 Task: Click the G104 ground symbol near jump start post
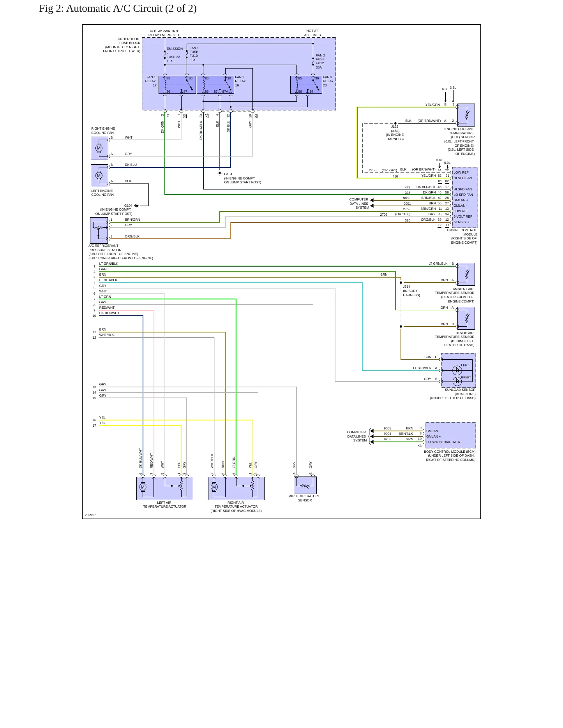pyautogui.click(x=220, y=174)
